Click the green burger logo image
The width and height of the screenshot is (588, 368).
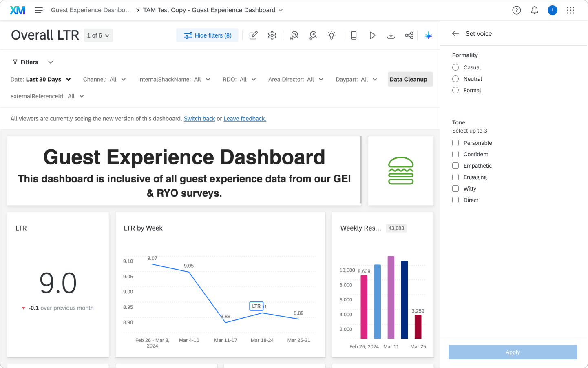(x=401, y=171)
